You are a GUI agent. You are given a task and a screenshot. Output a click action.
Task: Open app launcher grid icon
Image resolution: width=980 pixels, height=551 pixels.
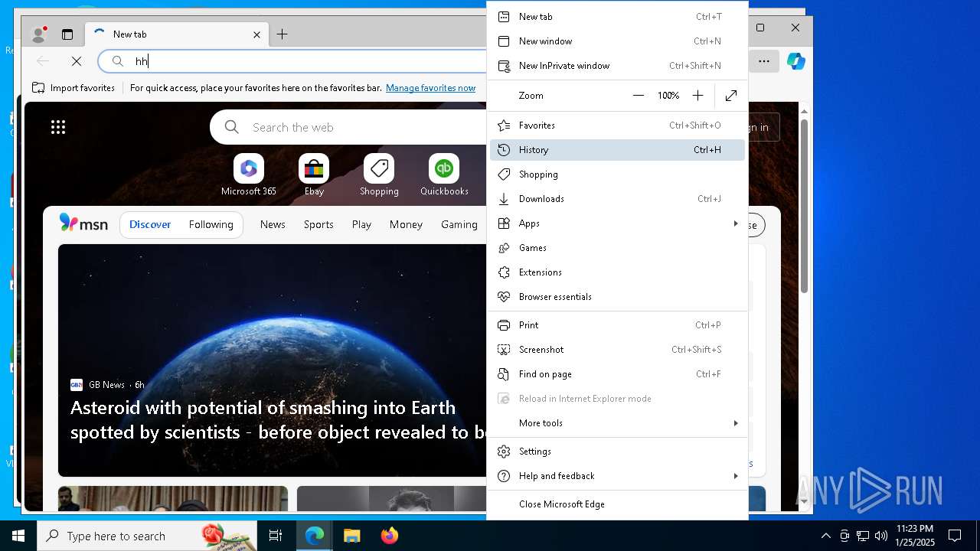point(58,128)
